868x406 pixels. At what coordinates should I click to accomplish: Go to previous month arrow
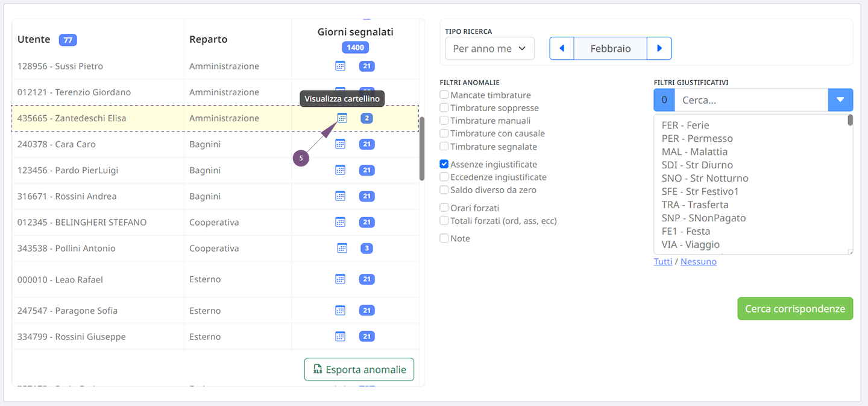pos(562,48)
